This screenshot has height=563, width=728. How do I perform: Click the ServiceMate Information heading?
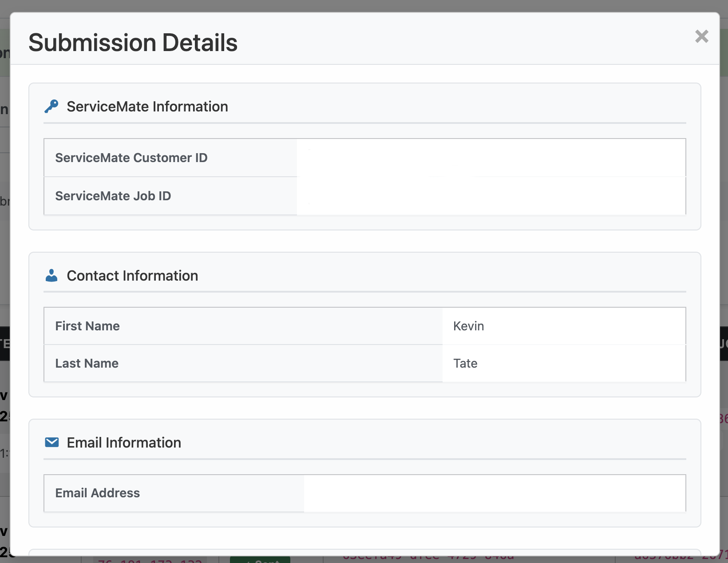147,107
